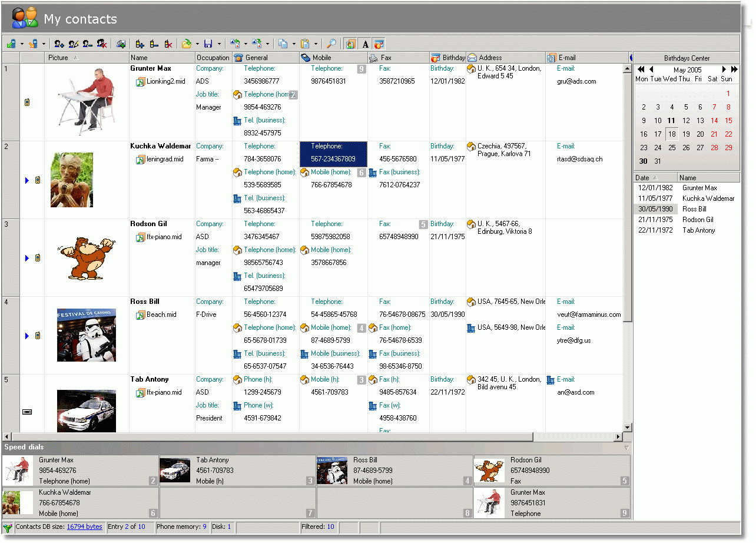Click the email gru@ads.com

coord(576,81)
